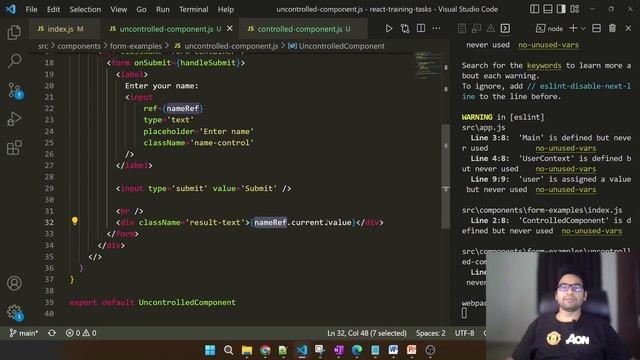Close the terminal panel with the X

pyautogui.click(x=628, y=28)
